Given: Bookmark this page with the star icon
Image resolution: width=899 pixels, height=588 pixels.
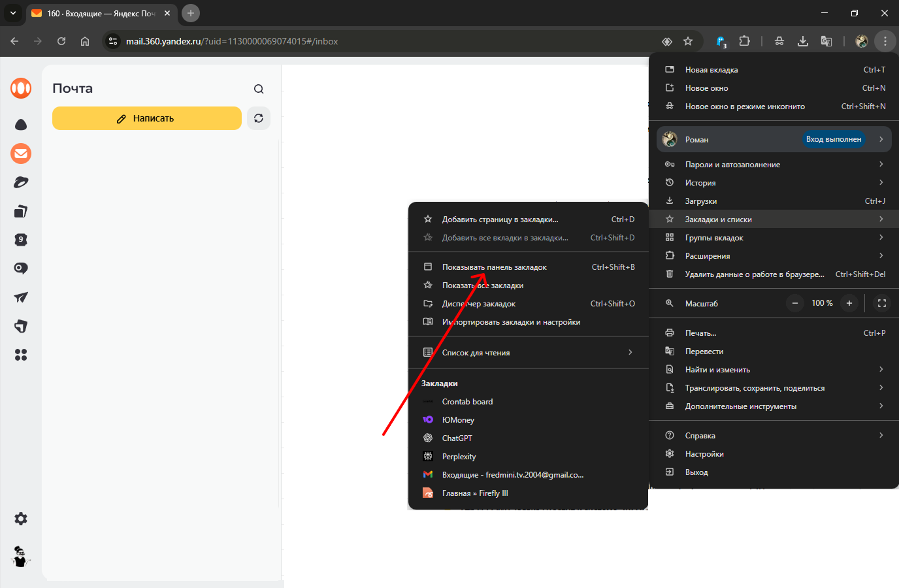Looking at the screenshot, I should [x=688, y=41].
